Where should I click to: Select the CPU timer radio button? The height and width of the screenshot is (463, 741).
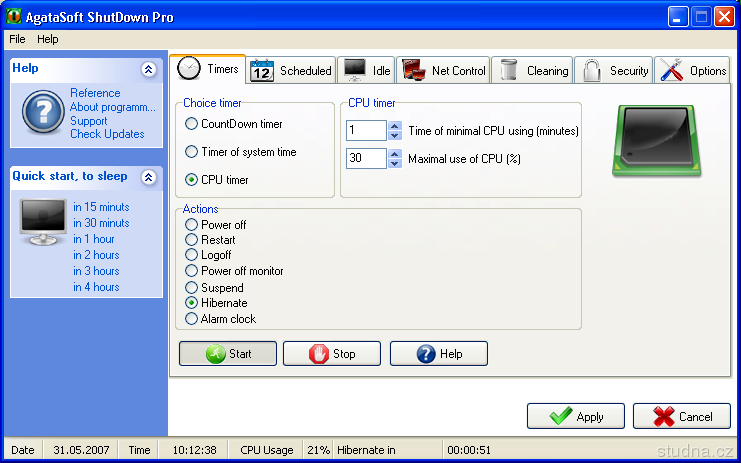[191, 180]
